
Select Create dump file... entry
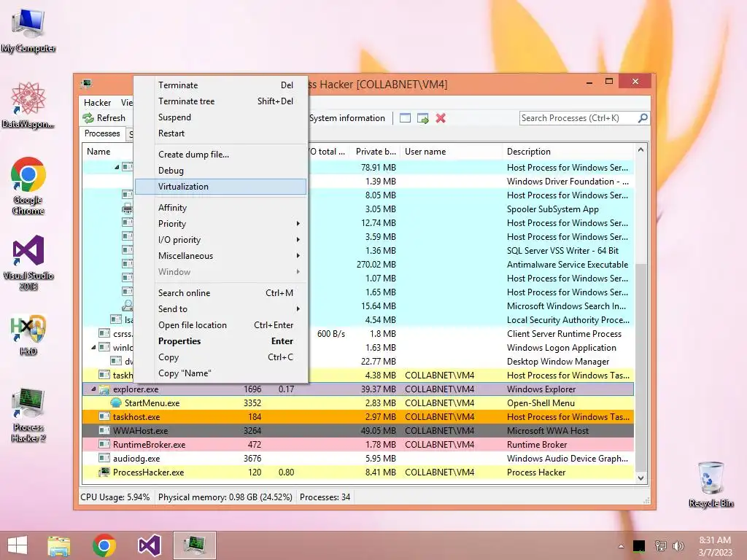click(220, 155)
